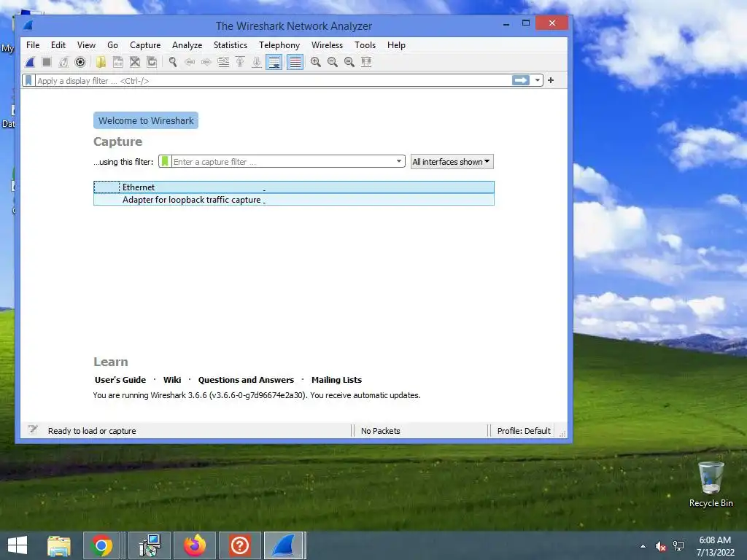Go to next packet arrow icon
Viewport: 747px width, 560px height.
(x=206, y=62)
